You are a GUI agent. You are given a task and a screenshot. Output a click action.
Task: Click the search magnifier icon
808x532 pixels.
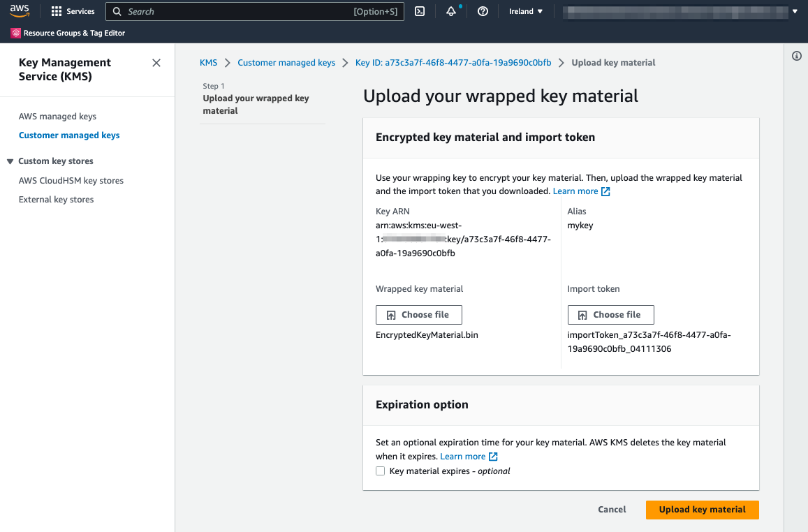point(117,11)
